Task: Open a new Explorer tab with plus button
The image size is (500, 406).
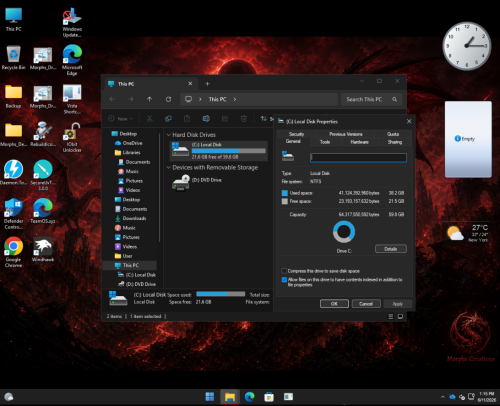Action: pyautogui.click(x=207, y=84)
